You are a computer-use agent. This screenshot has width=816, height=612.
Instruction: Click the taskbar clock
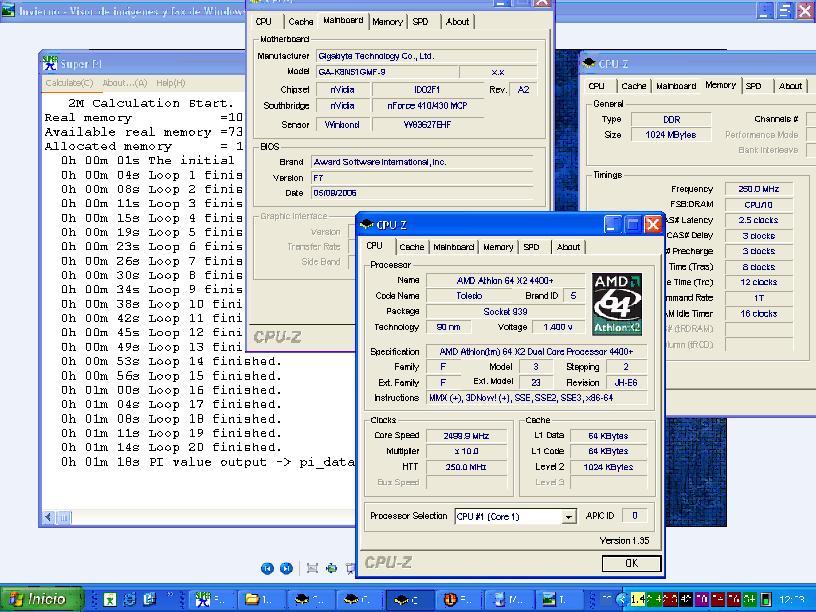[x=792, y=600]
